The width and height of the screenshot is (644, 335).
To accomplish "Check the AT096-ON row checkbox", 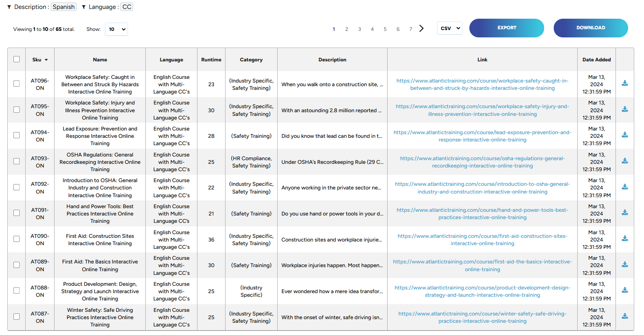I will click(x=17, y=84).
